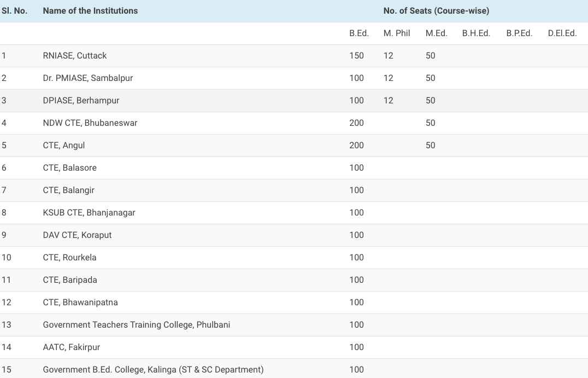Click 'Government B.Ed. College, Kalinga' row
Image resolution: width=588 pixels, height=378 pixels.
coord(153,370)
